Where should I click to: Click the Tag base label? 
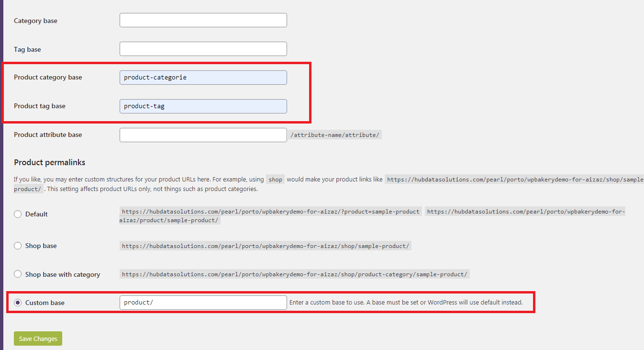(x=27, y=49)
